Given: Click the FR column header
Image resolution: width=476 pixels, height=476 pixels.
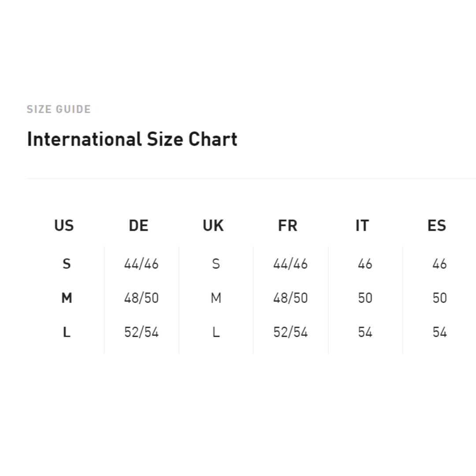Looking at the screenshot, I should tap(288, 225).
